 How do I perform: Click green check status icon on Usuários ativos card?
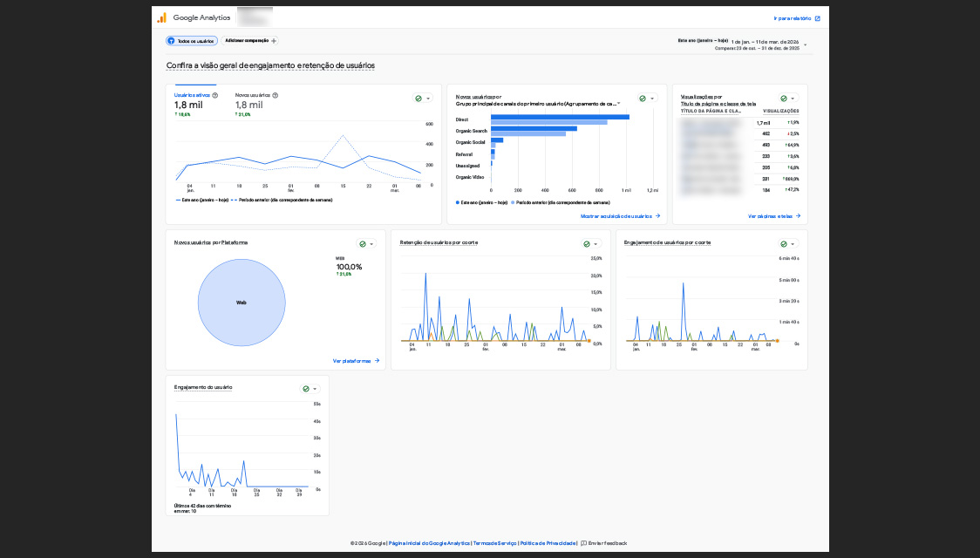click(x=419, y=99)
